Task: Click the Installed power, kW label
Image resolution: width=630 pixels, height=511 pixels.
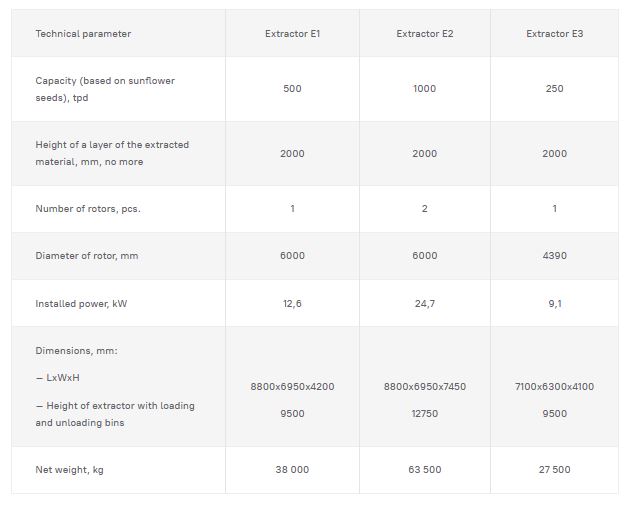Action: (81, 304)
